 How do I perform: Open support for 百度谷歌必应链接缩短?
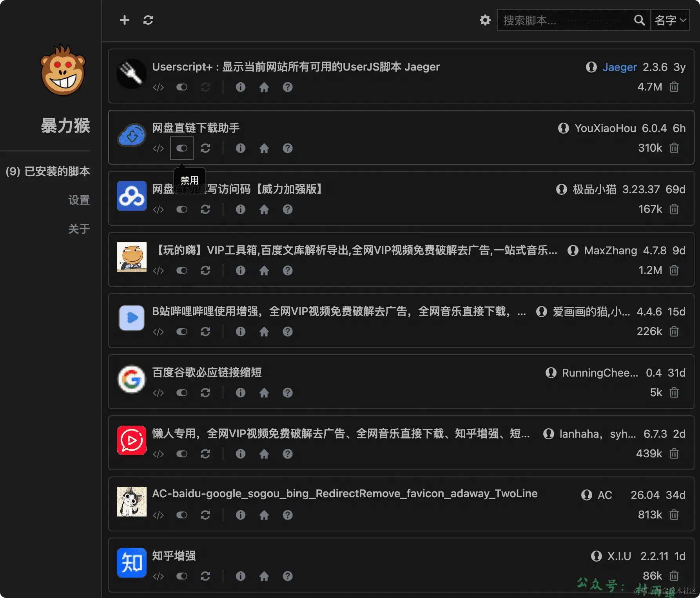point(288,393)
